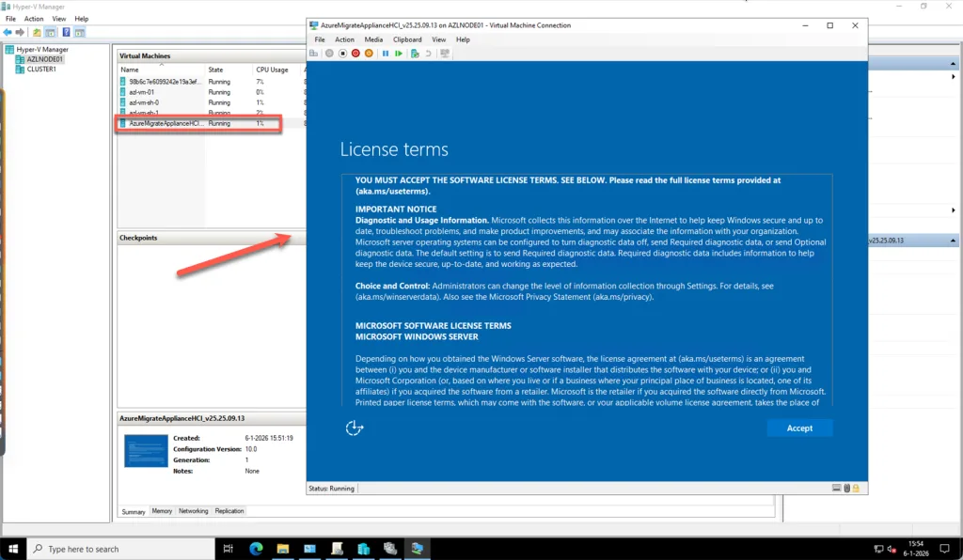This screenshot has height=560, width=963.
Task: Open Microsoft Edge from the taskbar
Action: 256,549
